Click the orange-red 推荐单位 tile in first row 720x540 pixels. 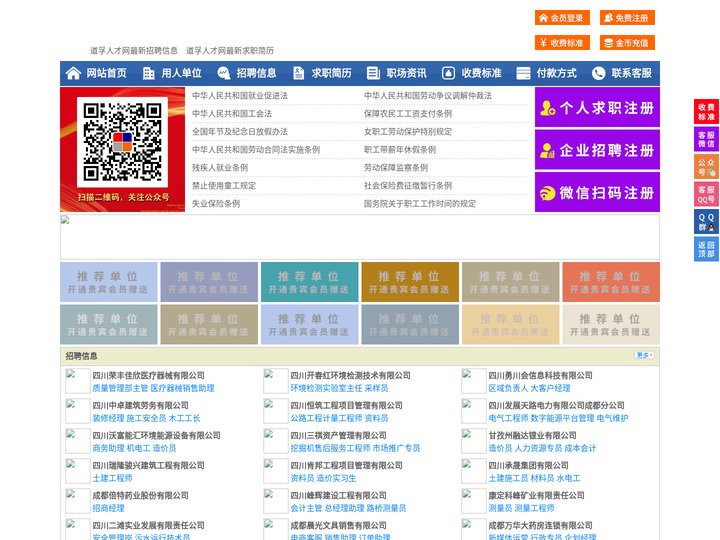[611, 282]
